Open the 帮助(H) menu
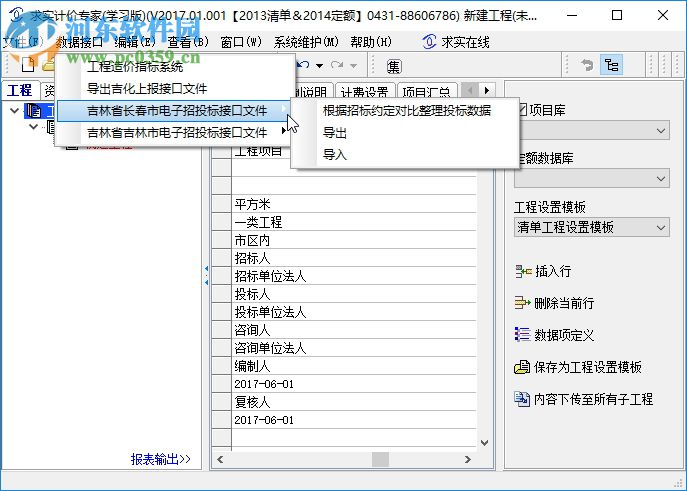The image size is (687, 491). [371, 42]
